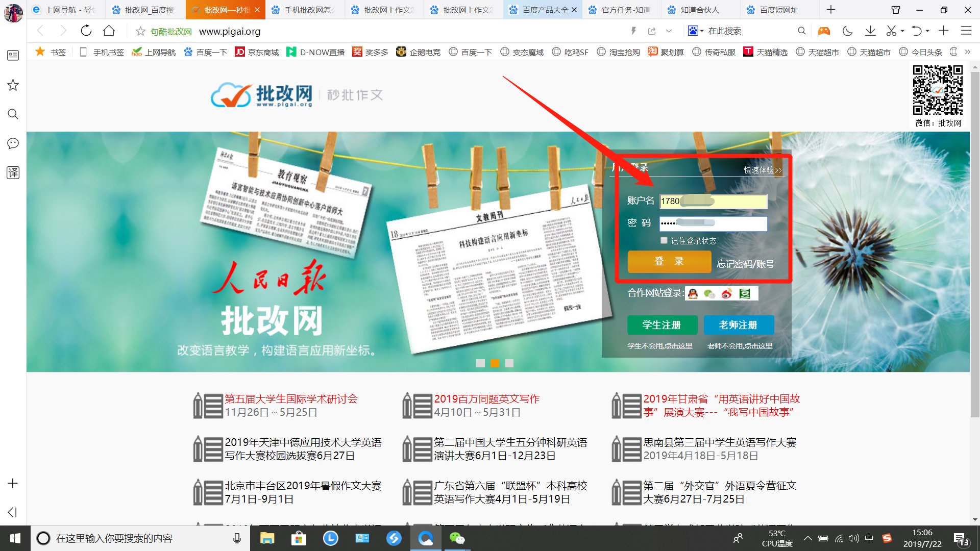Click the browser refresh icon

point(86,31)
